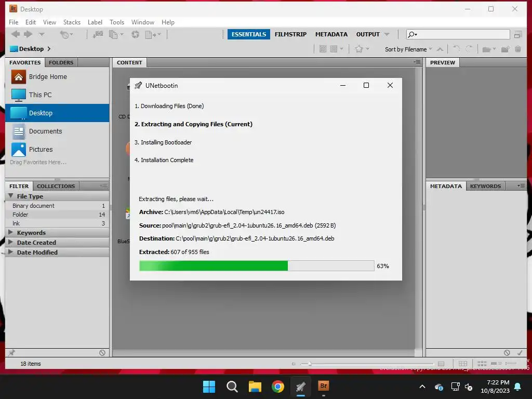
Task: Select the FOLDERS panel tab
Action: tap(61, 62)
